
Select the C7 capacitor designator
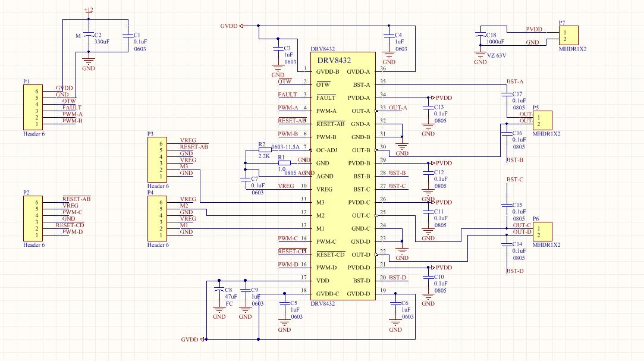pos(255,179)
